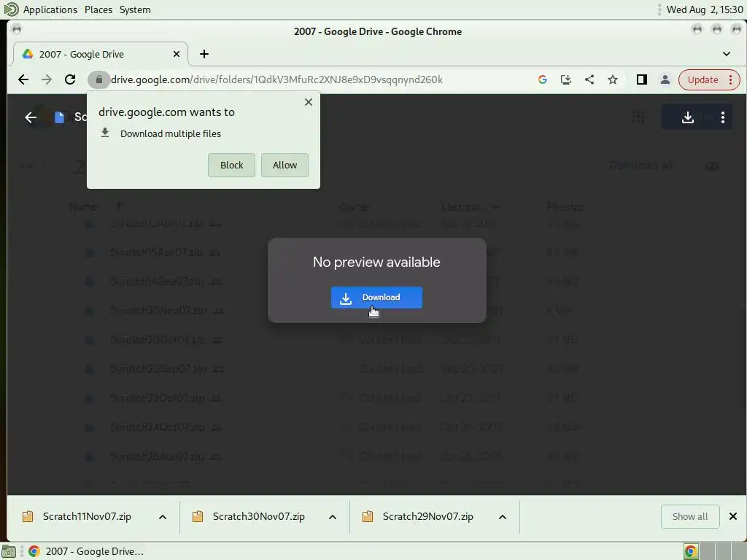The image size is (747, 560).
Task: Click the 2007 - Google Drive taskbar entry
Action: point(86,551)
